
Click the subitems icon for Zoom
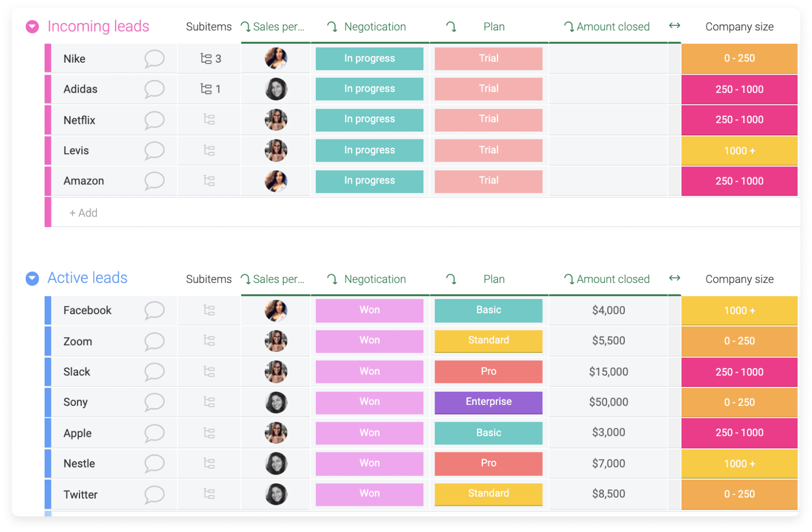209,341
